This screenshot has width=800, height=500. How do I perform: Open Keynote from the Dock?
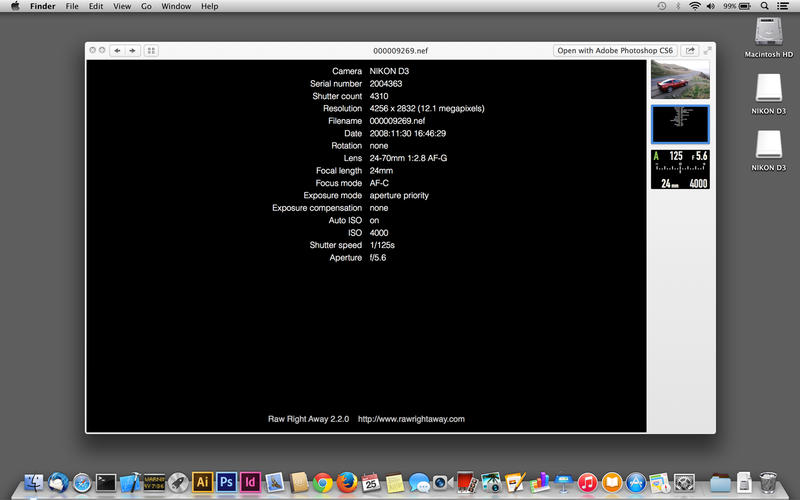tap(563, 482)
